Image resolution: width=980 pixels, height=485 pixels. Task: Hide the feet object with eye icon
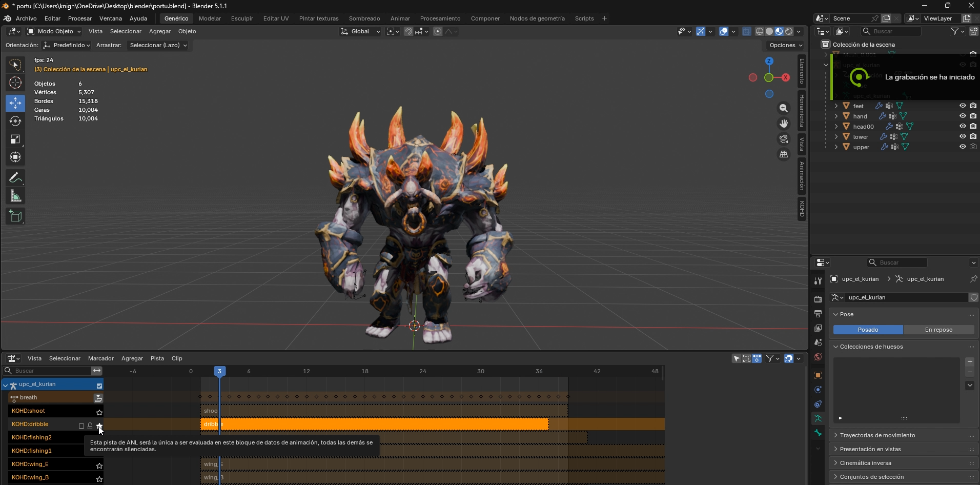point(963,106)
